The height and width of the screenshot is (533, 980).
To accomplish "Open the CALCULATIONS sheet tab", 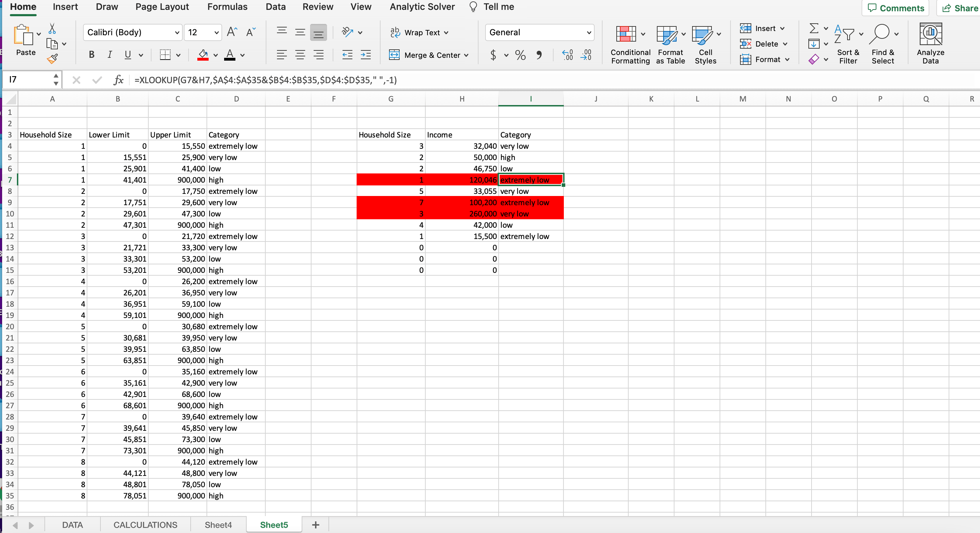I will pos(145,525).
